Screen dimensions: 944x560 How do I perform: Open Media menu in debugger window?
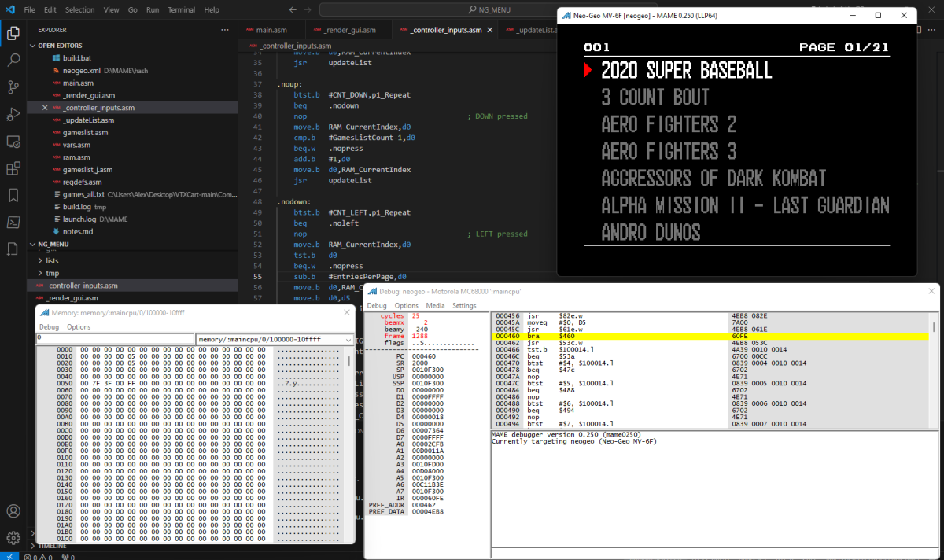click(x=435, y=305)
